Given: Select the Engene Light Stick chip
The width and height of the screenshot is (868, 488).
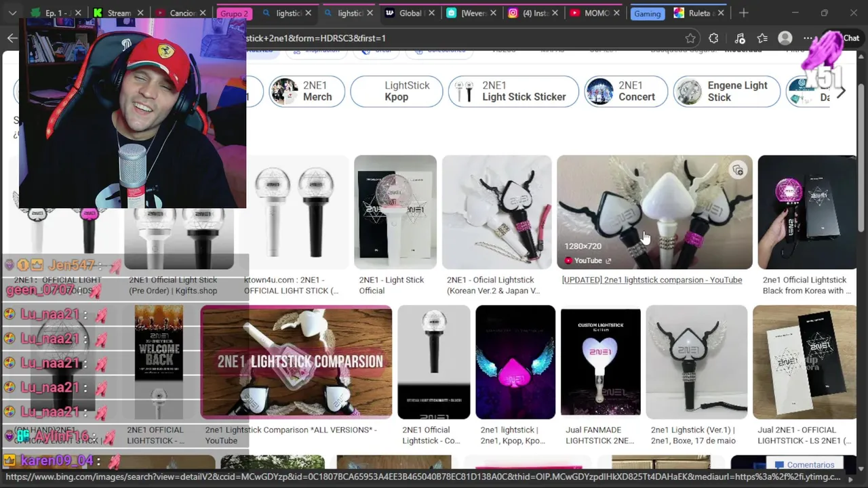Looking at the screenshot, I should point(726,91).
